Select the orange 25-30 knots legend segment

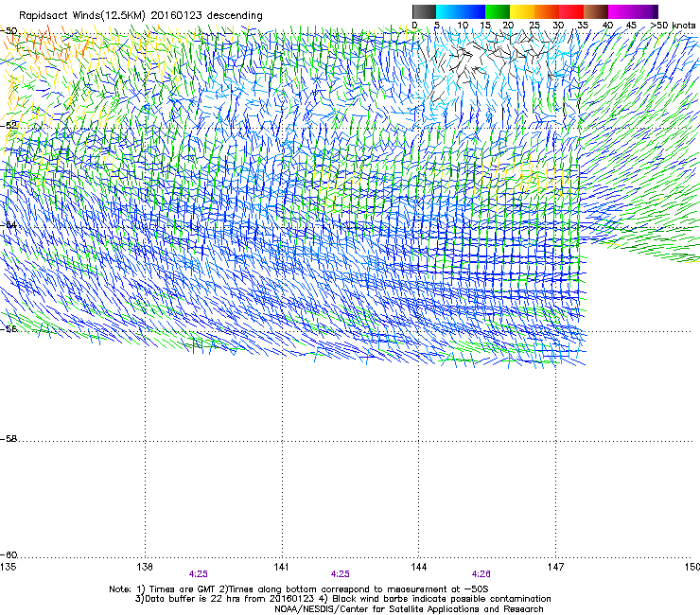click(x=547, y=11)
